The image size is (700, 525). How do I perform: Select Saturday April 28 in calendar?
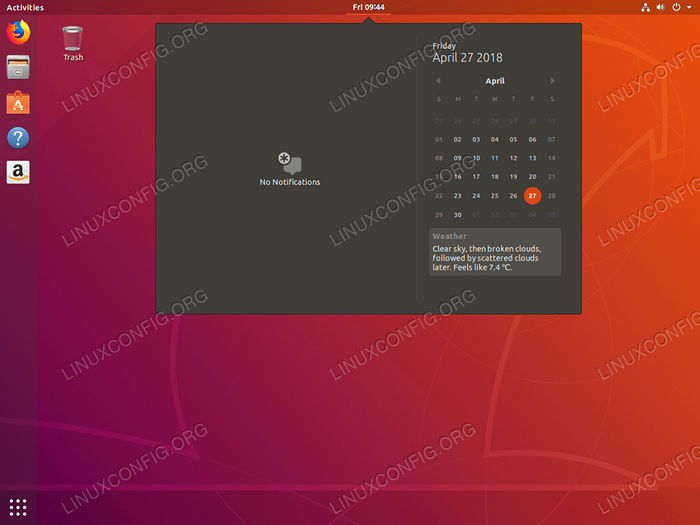(x=552, y=196)
